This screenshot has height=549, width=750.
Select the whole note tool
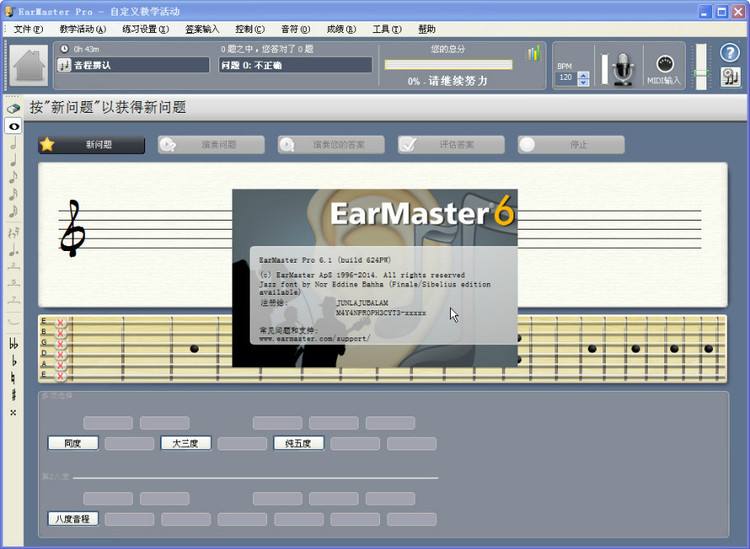pos(14,126)
